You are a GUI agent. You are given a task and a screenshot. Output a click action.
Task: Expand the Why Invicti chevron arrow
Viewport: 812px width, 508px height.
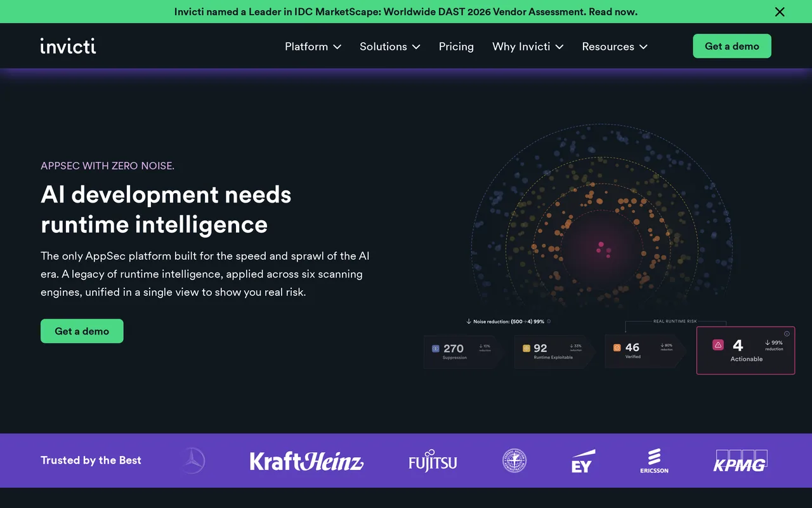560,47
